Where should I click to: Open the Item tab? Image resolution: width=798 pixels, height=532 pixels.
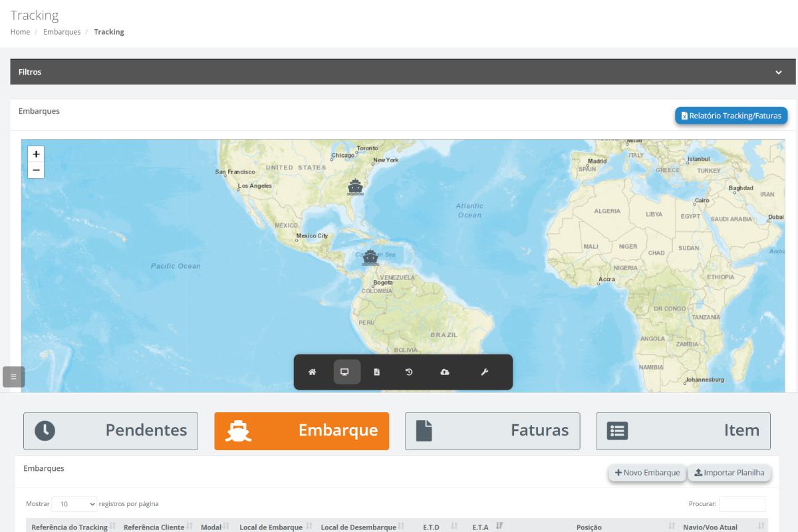[x=682, y=431]
